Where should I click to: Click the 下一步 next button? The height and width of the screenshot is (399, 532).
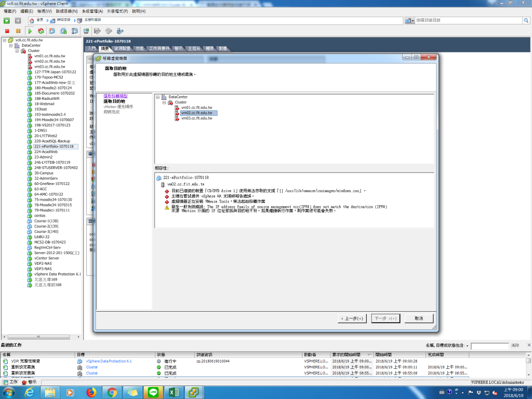click(385, 318)
